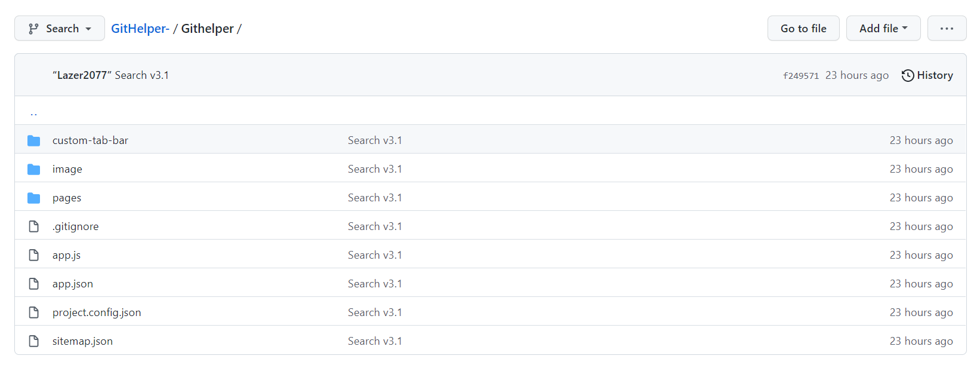Image resolution: width=980 pixels, height=377 pixels.
Task: Click the History clock icon
Action: tap(908, 75)
